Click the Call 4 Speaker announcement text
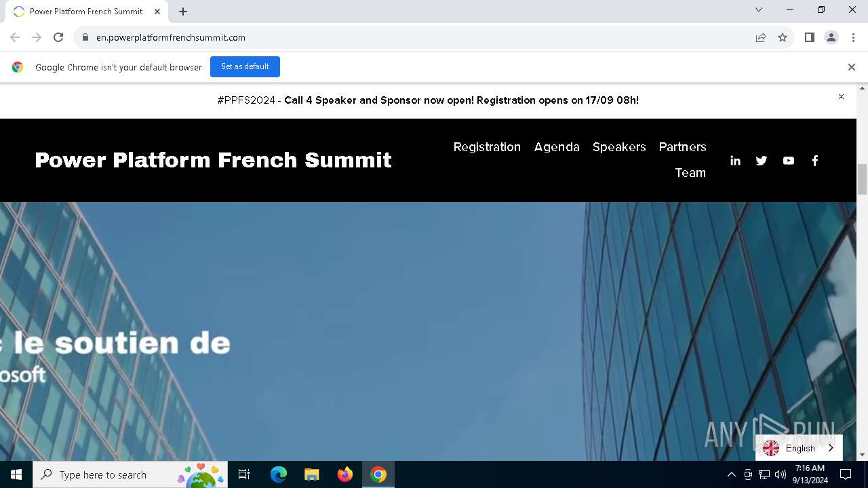Screen dimensions: 868x488 [461, 100]
